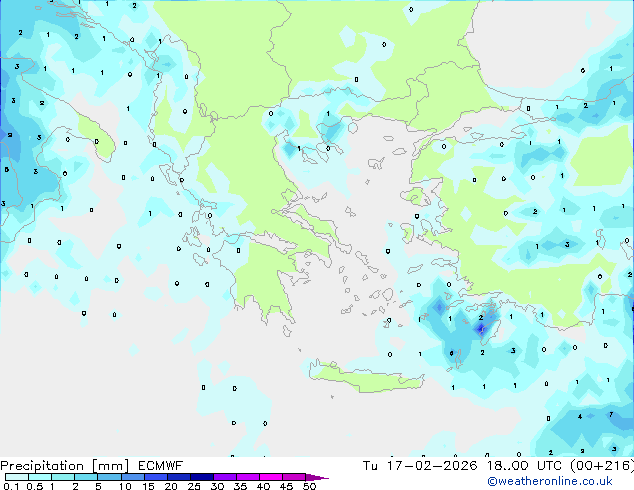
Task: Click the '0.5' legend scale label
Action: coord(35,486)
